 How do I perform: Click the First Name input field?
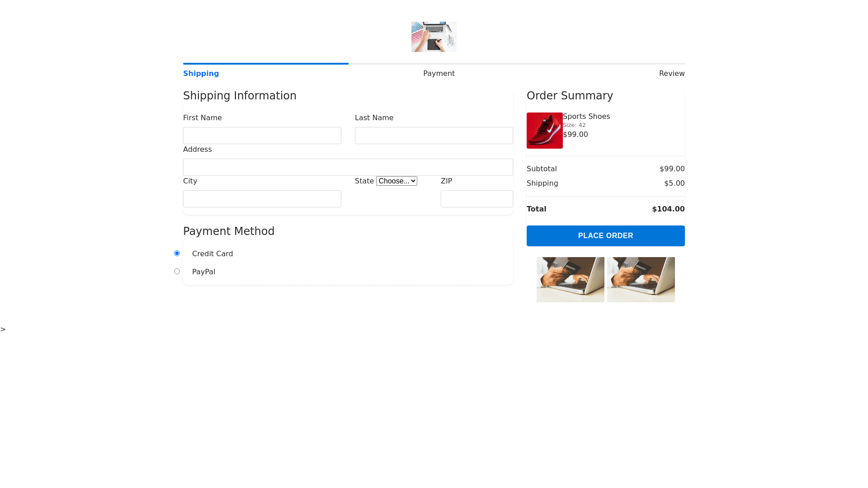(262, 136)
